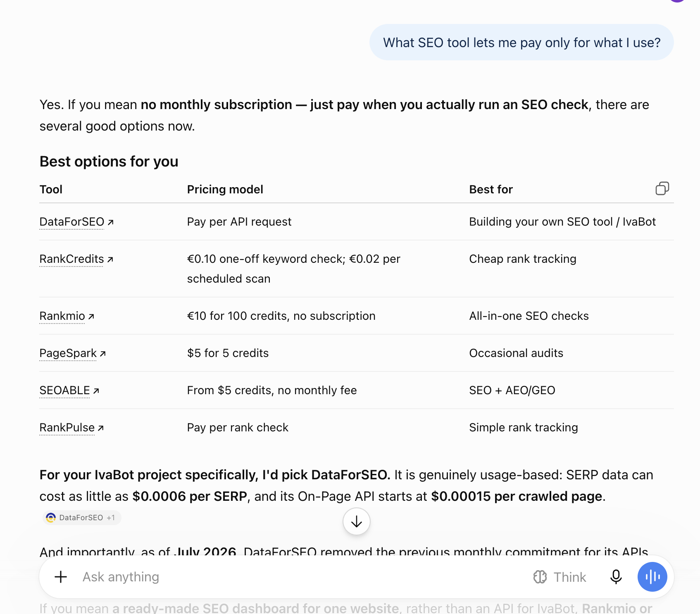700x614 pixels.
Task: Open the PageSpark link
Action: (x=73, y=353)
